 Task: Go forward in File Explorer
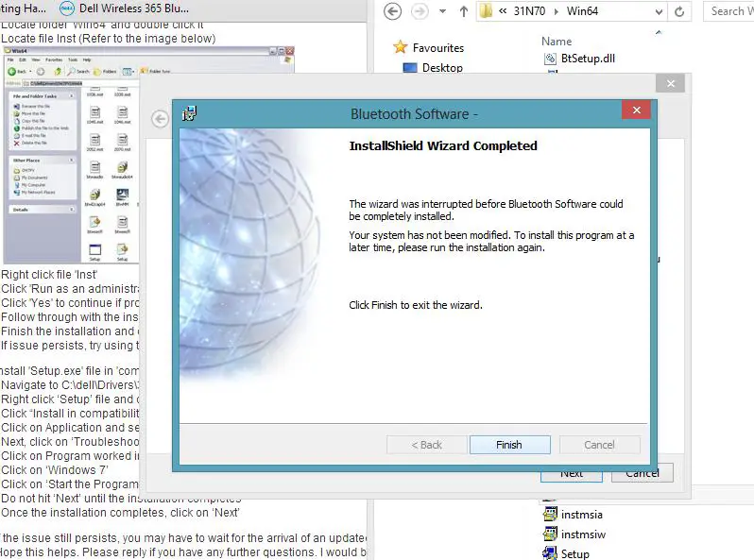coord(420,11)
